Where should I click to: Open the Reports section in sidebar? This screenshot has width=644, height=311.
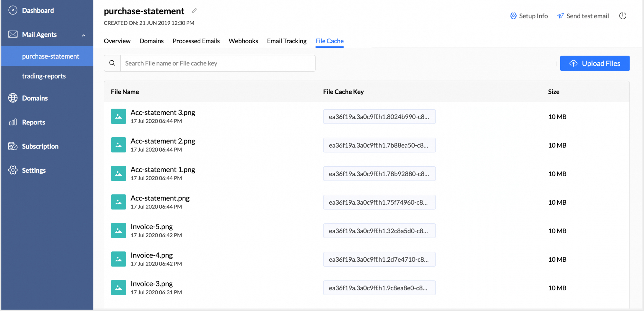(33, 122)
